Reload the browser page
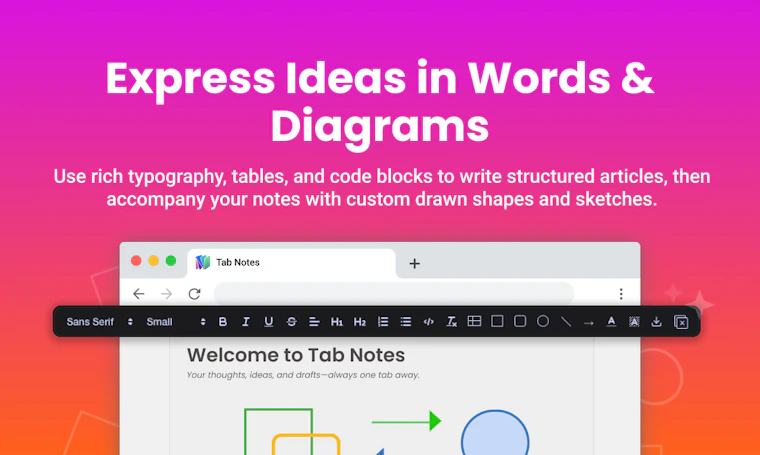Screen dimensions: 760x455 (x=194, y=294)
